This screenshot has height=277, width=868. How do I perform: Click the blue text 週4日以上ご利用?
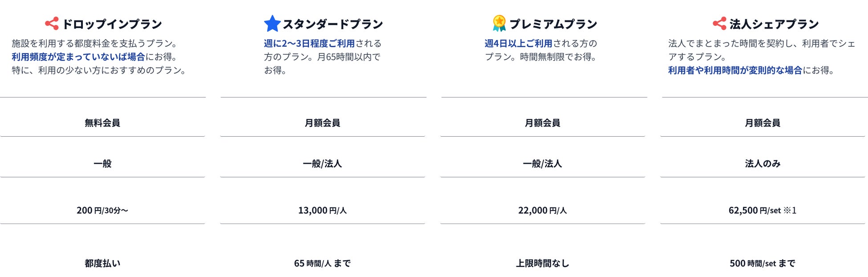(x=518, y=44)
